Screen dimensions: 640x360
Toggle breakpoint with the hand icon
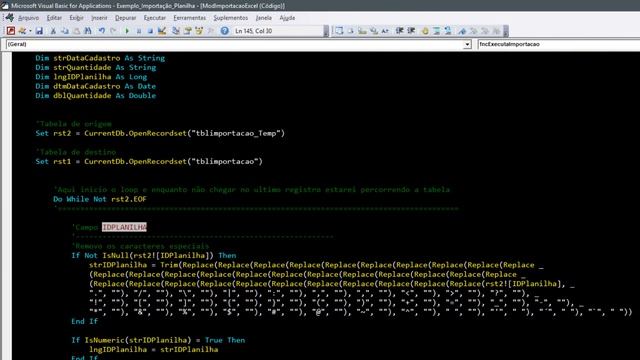click(425, 31)
